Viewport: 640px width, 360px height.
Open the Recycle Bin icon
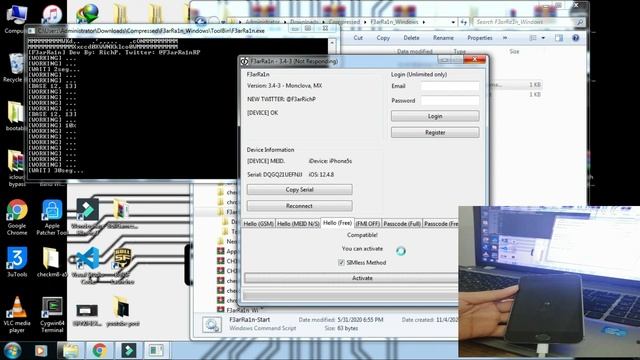pos(16,67)
